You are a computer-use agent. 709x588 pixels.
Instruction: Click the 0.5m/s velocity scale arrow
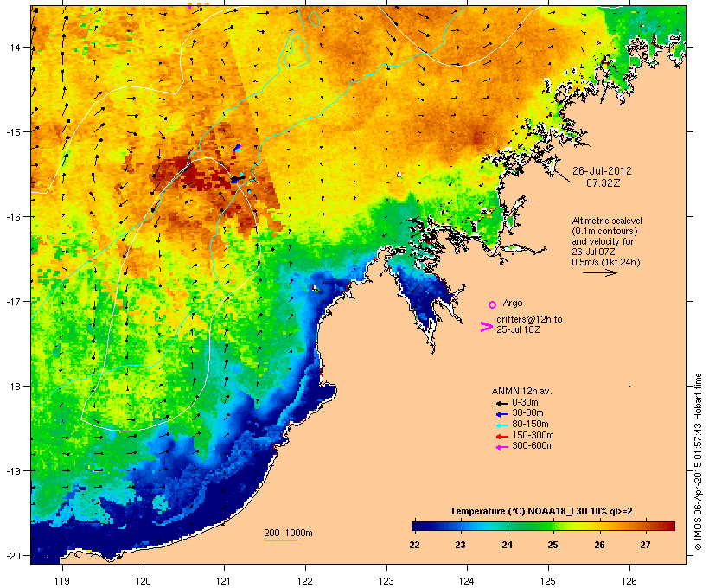tap(600, 272)
